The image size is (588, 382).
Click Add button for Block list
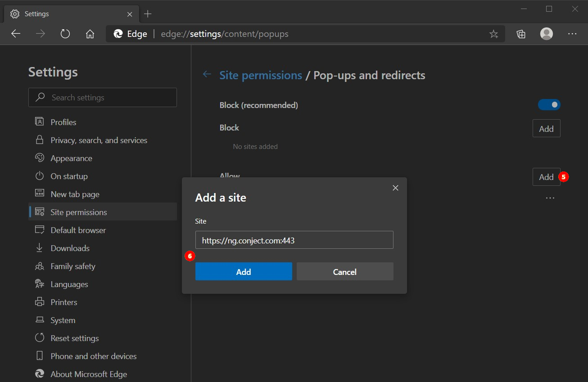coord(546,129)
